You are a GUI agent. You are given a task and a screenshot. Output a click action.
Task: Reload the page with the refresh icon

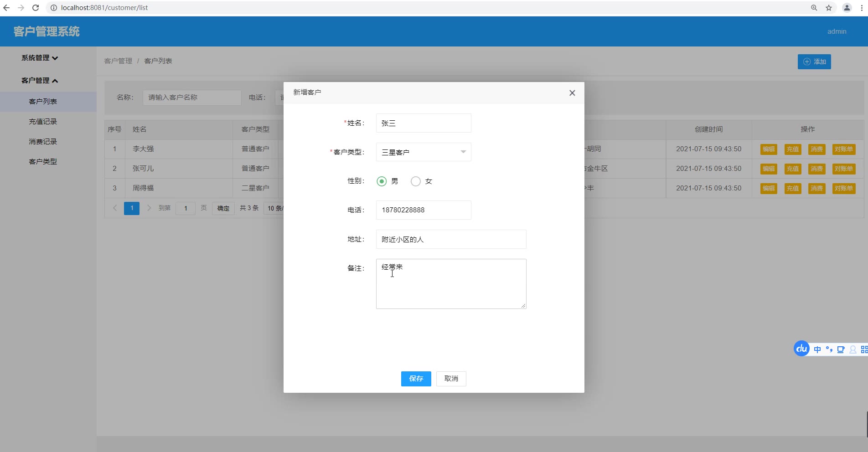pyautogui.click(x=36, y=8)
